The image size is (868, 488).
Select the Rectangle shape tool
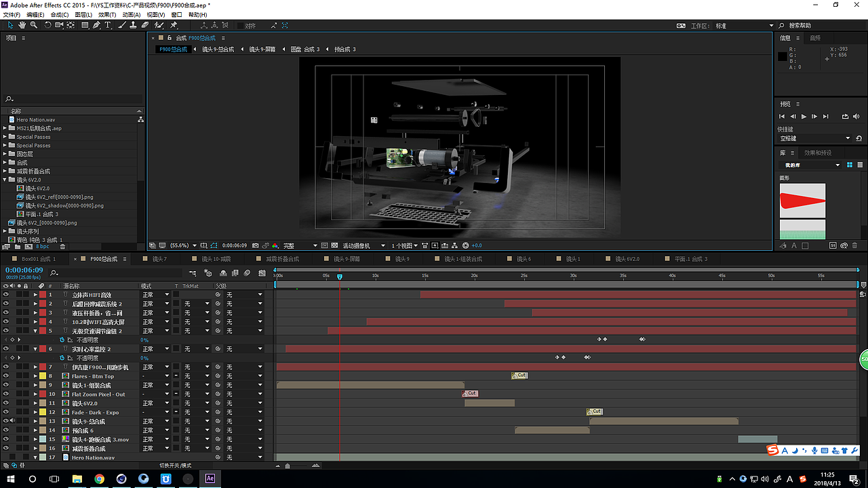tap(85, 25)
